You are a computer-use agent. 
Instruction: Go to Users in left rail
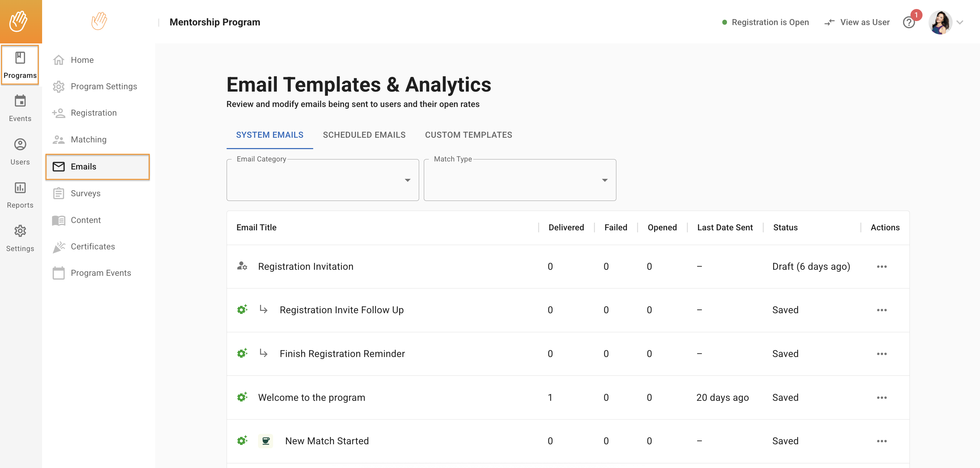point(20,151)
